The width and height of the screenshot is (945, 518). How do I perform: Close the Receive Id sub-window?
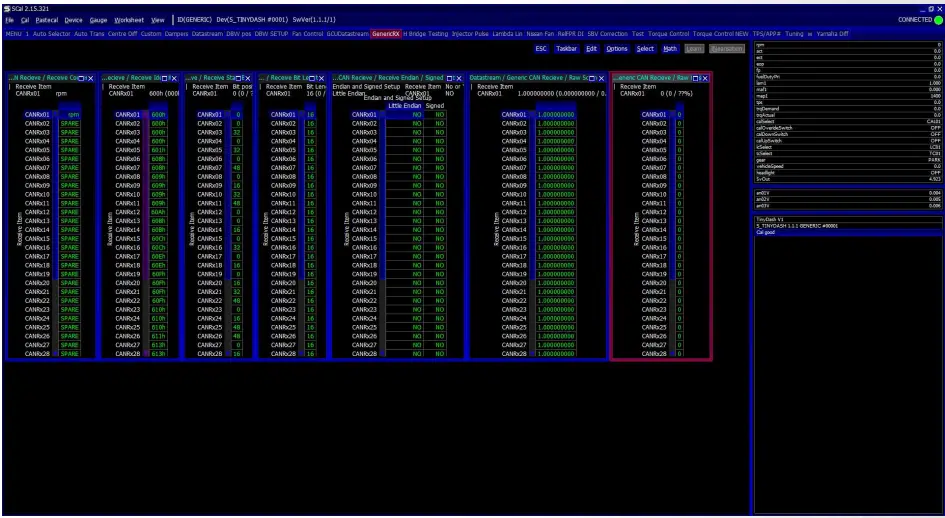coord(174,78)
